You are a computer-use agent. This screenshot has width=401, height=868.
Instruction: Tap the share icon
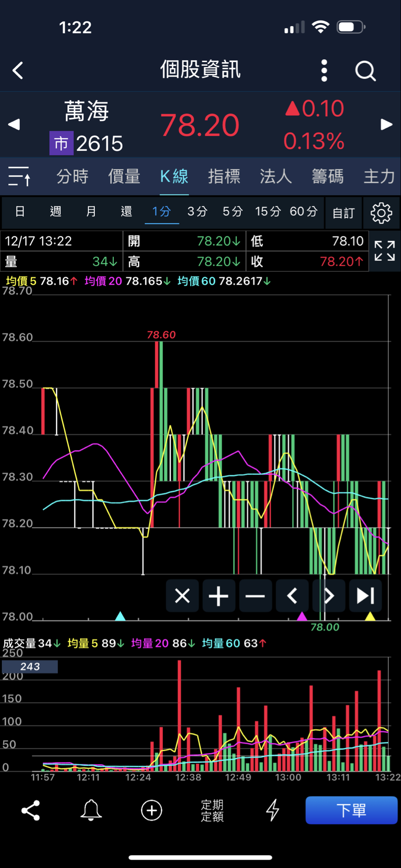click(31, 810)
